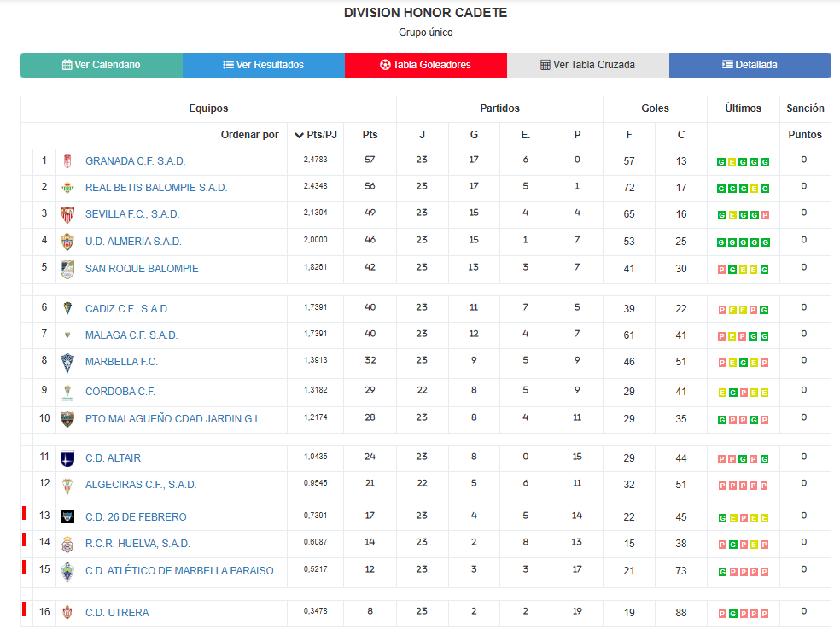The width and height of the screenshot is (840, 635).
Task: Click the Pts/PJ value 2,0000
Action: coord(315,240)
